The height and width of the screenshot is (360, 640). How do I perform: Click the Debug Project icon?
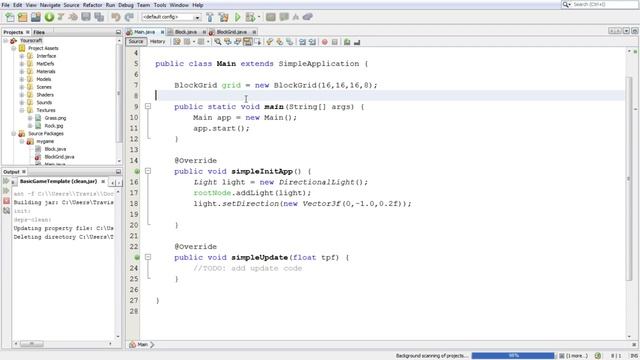click(250, 17)
